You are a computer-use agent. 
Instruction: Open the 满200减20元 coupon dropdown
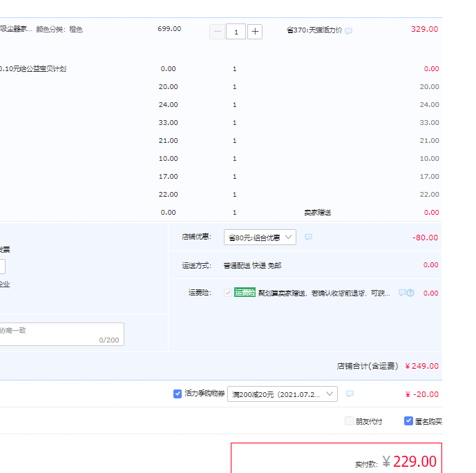tap(283, 394)
